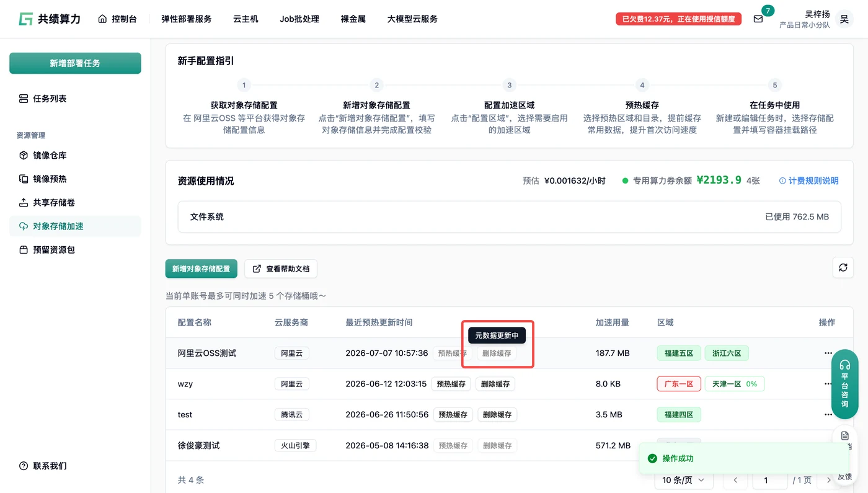Image resolution: width=868 pixels, height=493 pixels.
Task: Open the 平台咨询 headset widget
Action: (x=844, y=383)
